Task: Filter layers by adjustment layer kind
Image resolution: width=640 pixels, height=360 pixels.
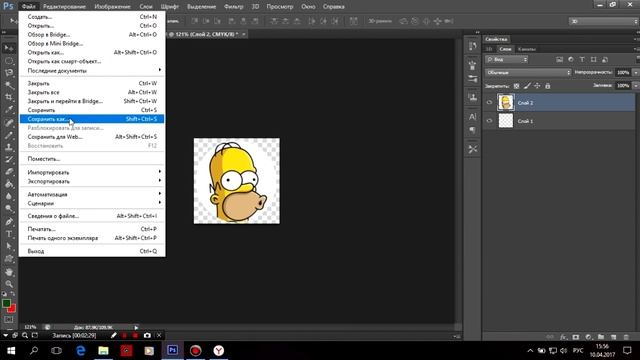Action: [x=571, y=60]
